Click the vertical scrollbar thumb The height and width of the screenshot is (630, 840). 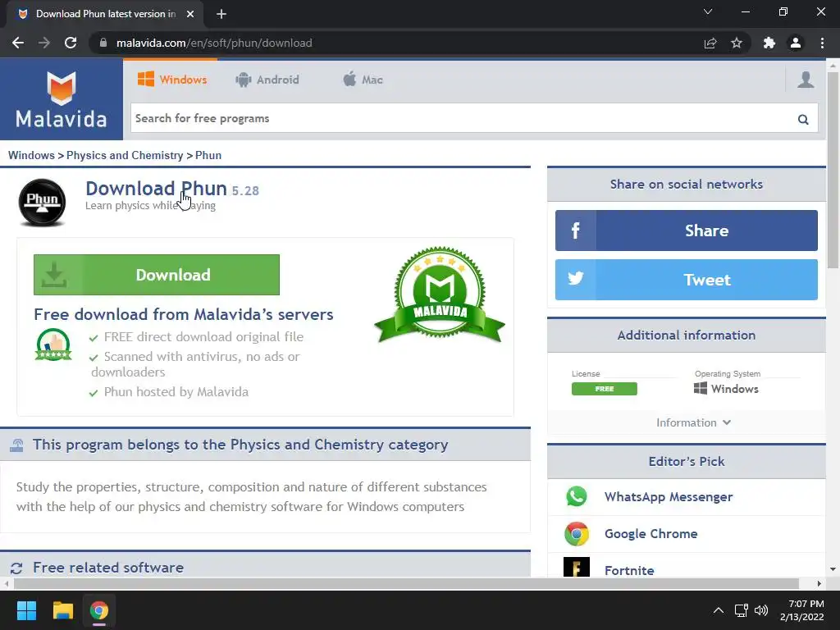(x=833, y=171)
